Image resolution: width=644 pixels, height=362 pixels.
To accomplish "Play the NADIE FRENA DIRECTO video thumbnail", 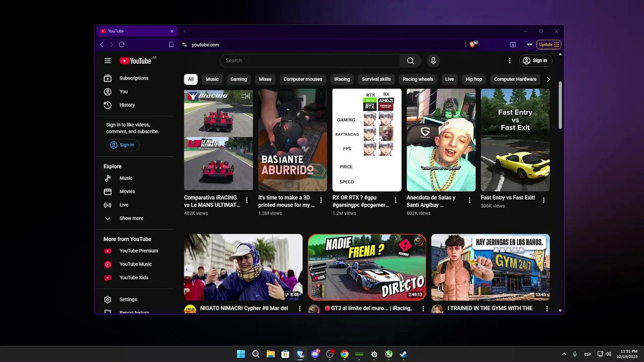I will (x=367, y=267).
